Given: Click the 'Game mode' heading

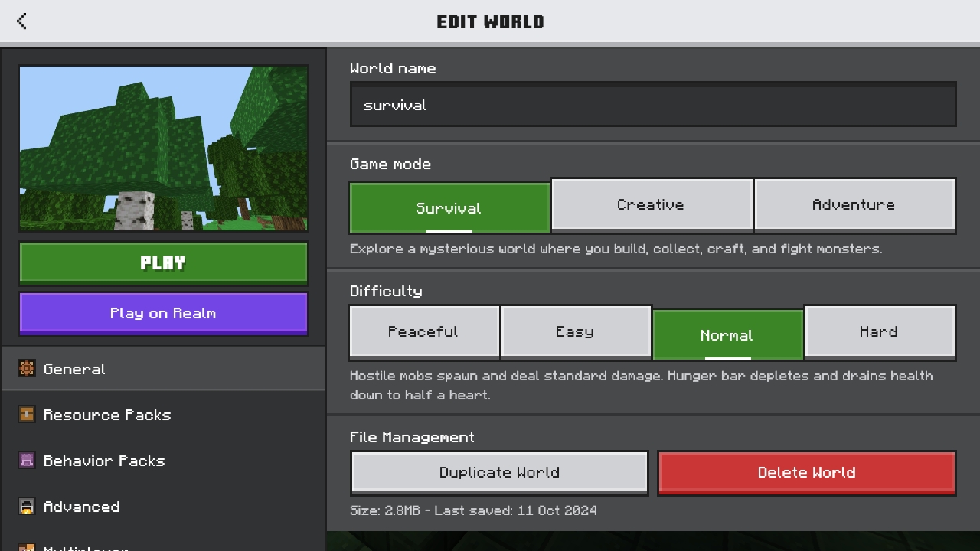Looking at the screenshot, I should coord(390,164).
